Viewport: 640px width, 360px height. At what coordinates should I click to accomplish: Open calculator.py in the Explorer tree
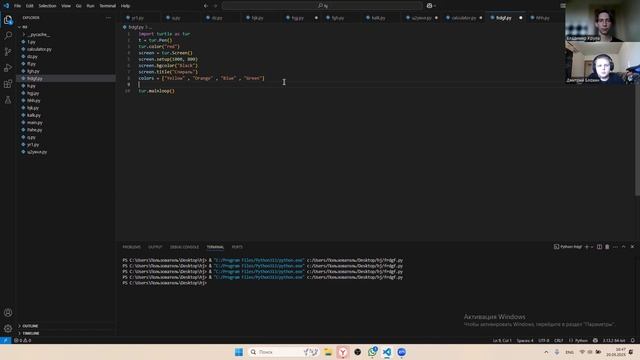click(x=39, y=49)
